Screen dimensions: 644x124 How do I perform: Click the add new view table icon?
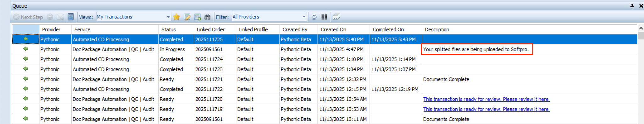(197, 17)
